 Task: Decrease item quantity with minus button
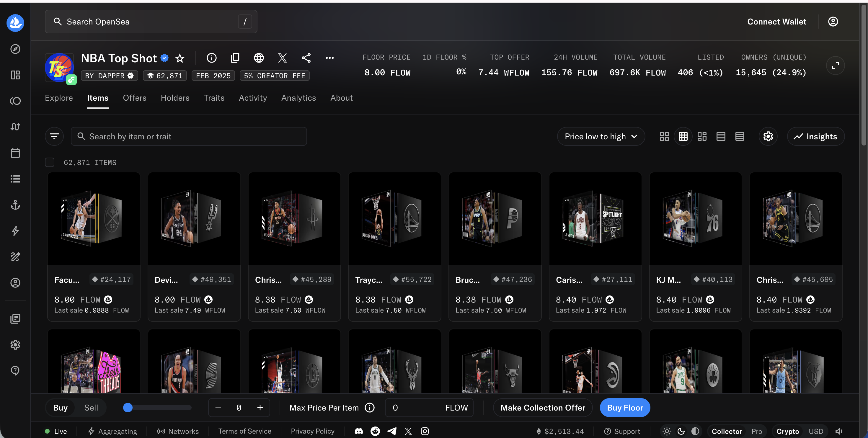(218, 408)
